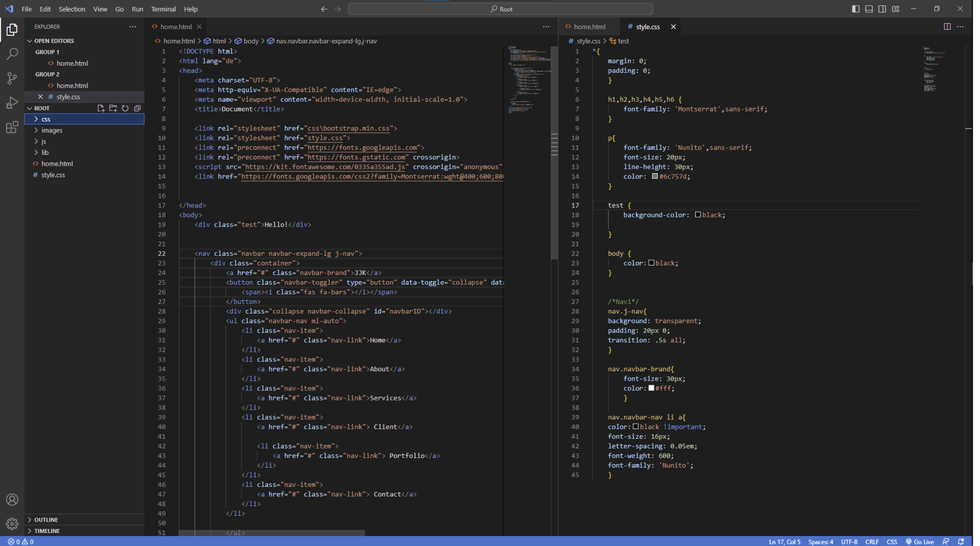Toggle the bottom panel visibility
The height and width of the screenshot is (546, 980).
coord(869,9)
